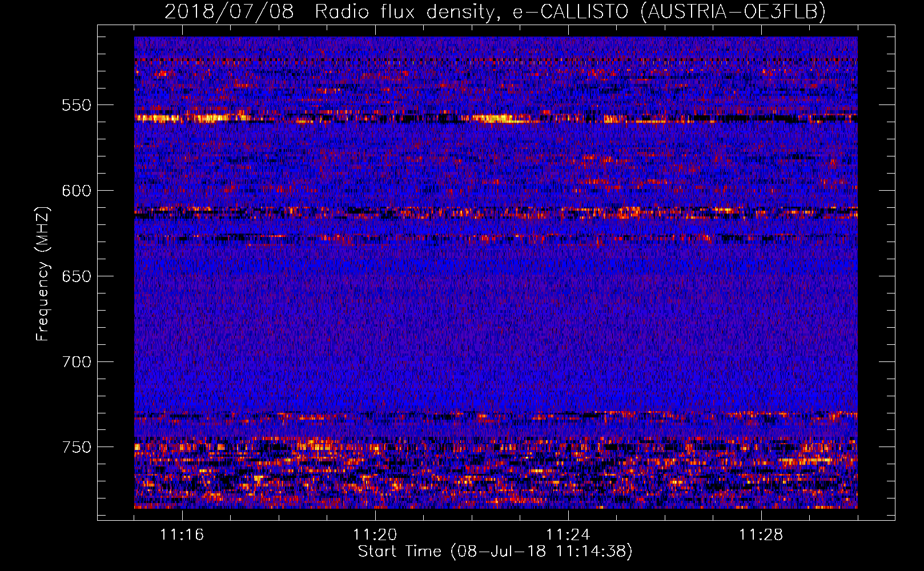924x571 pixels.
Task: Click the 11:28 time tick label
Action: 761,534
